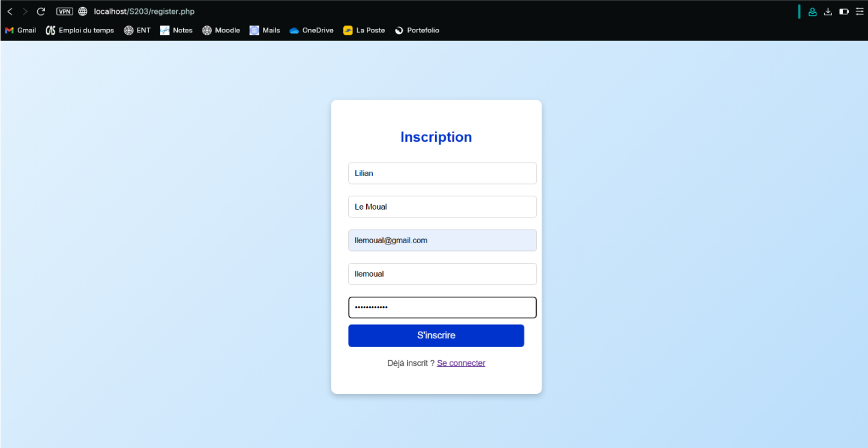Click the battery saver icon
868x448 pixels.
click(843, 11)
